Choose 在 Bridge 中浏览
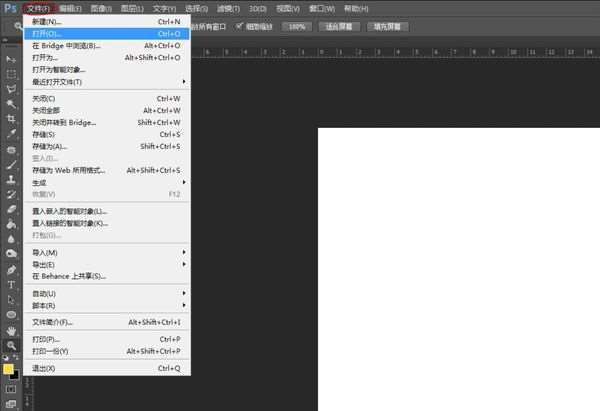Screen dimensions: 600x411 pos(107,46)
